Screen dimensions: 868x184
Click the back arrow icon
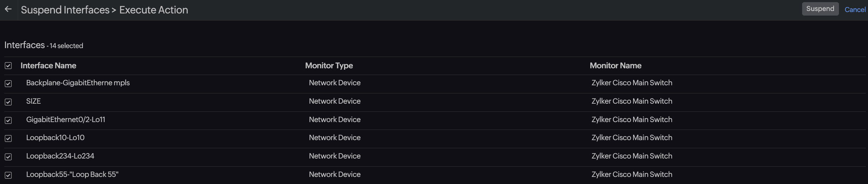click(x=9, y=10)
